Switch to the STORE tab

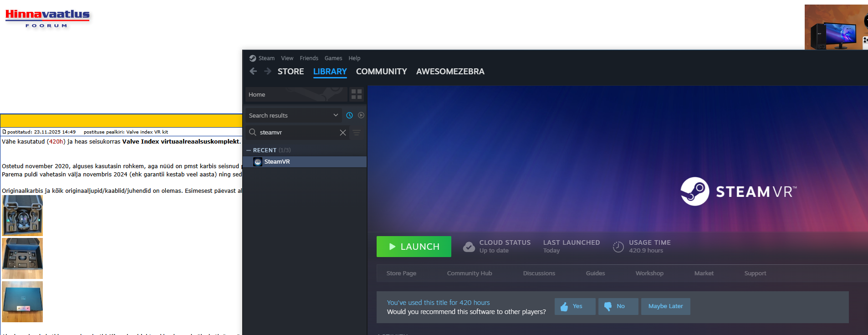coord(291,72)
